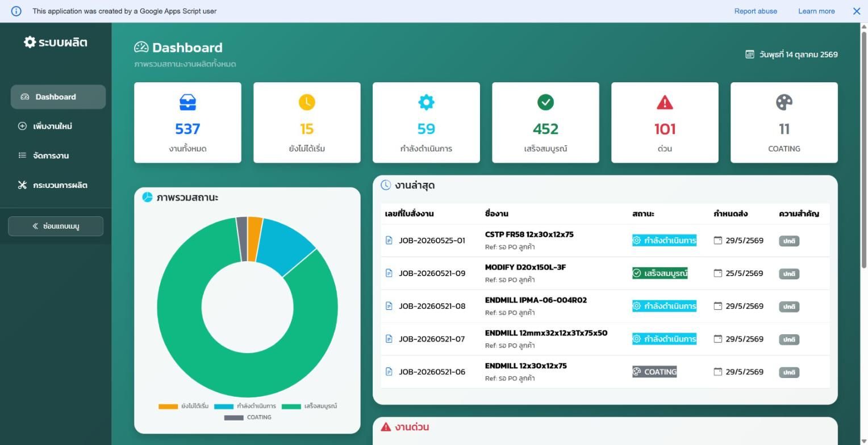Click the COATING status badge for JOB-20260521-06
The image size is (868, 445).
coord(654,372)
